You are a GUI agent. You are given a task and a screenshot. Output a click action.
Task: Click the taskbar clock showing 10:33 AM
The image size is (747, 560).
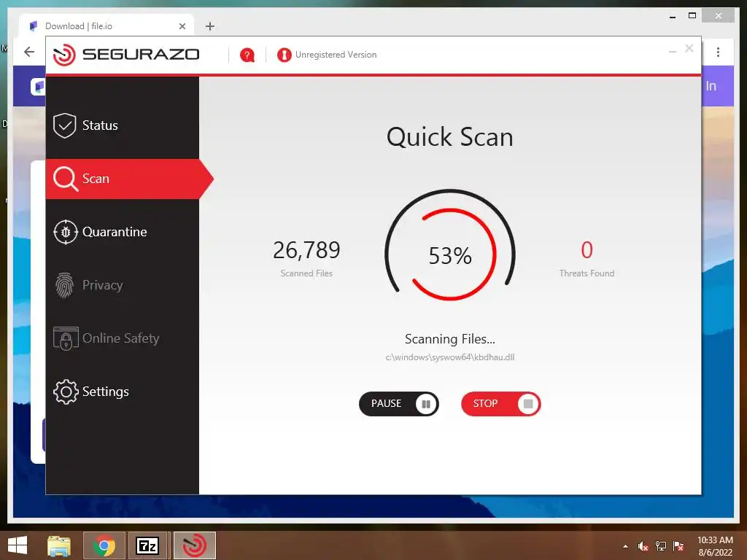[715, 546]
